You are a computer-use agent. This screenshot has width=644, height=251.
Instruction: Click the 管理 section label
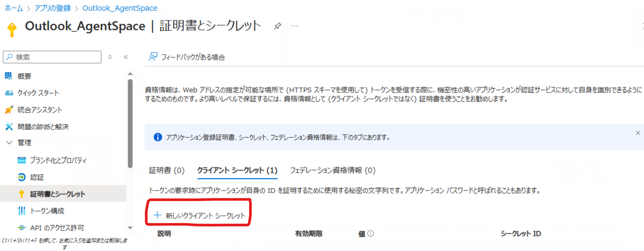click(24, 143)
